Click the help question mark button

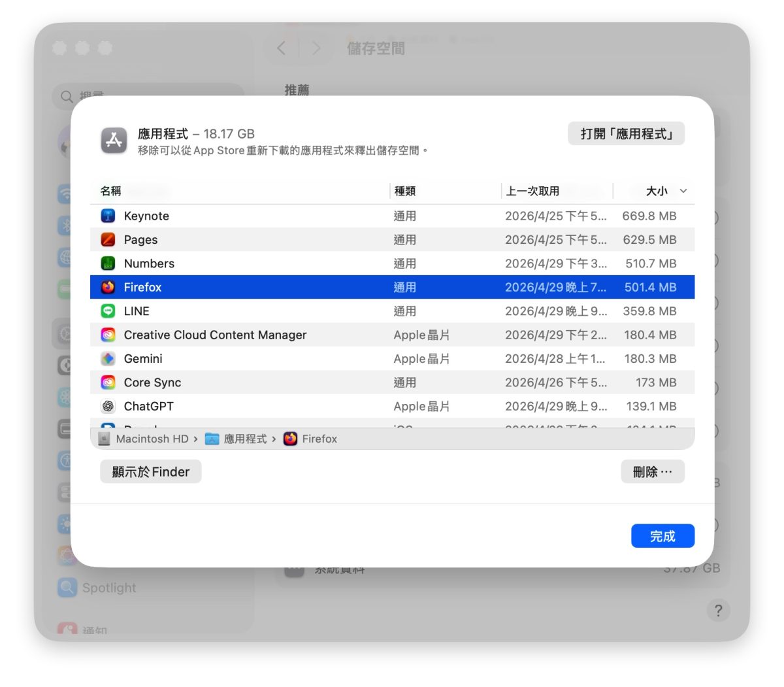coord(718,611)
